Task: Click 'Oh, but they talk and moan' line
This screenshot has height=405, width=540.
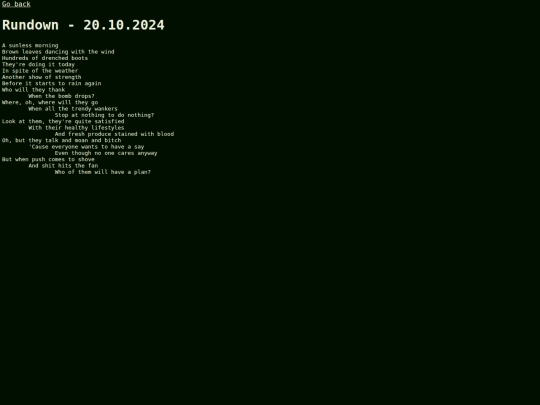Action: pyautogui.click(x=61, y=141)
